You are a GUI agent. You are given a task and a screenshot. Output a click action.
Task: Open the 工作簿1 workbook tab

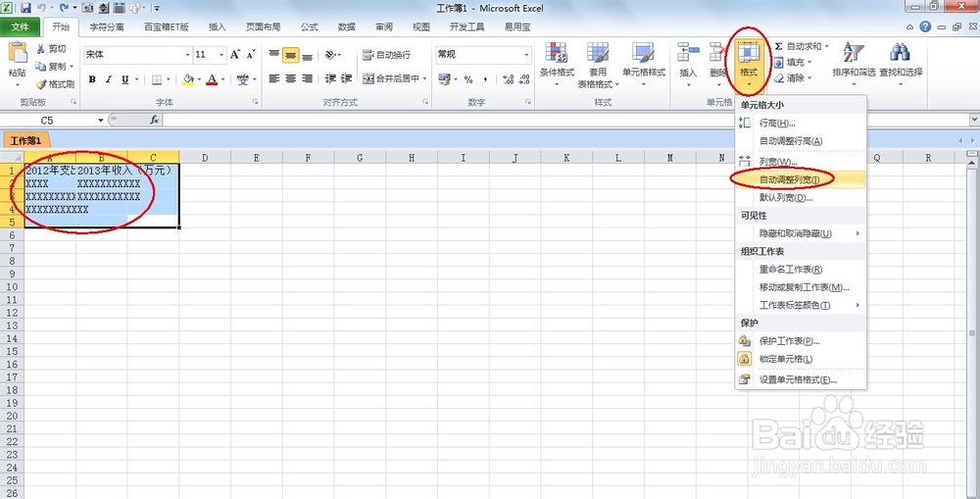point(26,141)
